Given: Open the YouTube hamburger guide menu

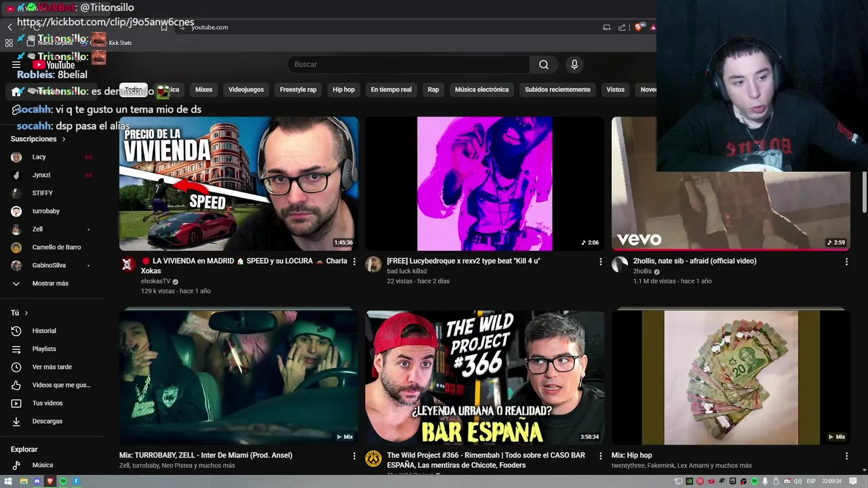Looking at the screenshot, I should [16, 64].
